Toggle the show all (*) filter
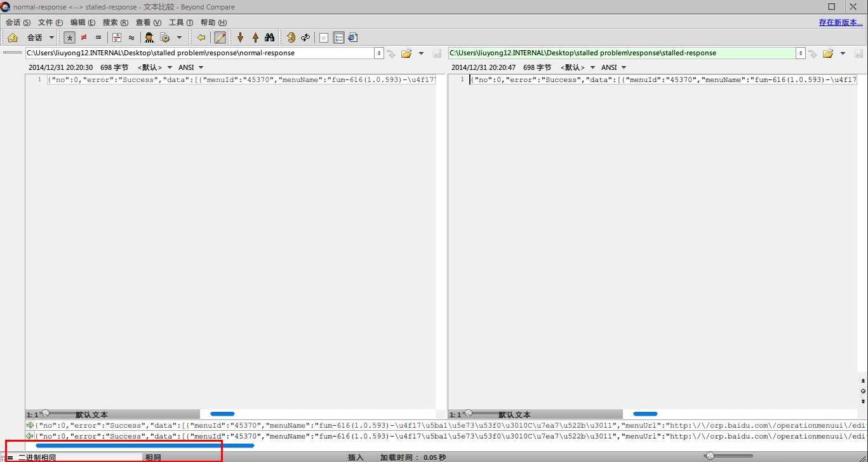Viewport: 868px width, 462px height. point(70,37)
